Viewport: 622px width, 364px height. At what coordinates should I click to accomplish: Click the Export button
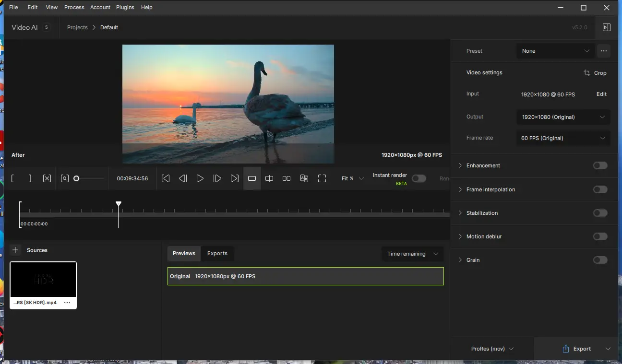tap(576, 349)
